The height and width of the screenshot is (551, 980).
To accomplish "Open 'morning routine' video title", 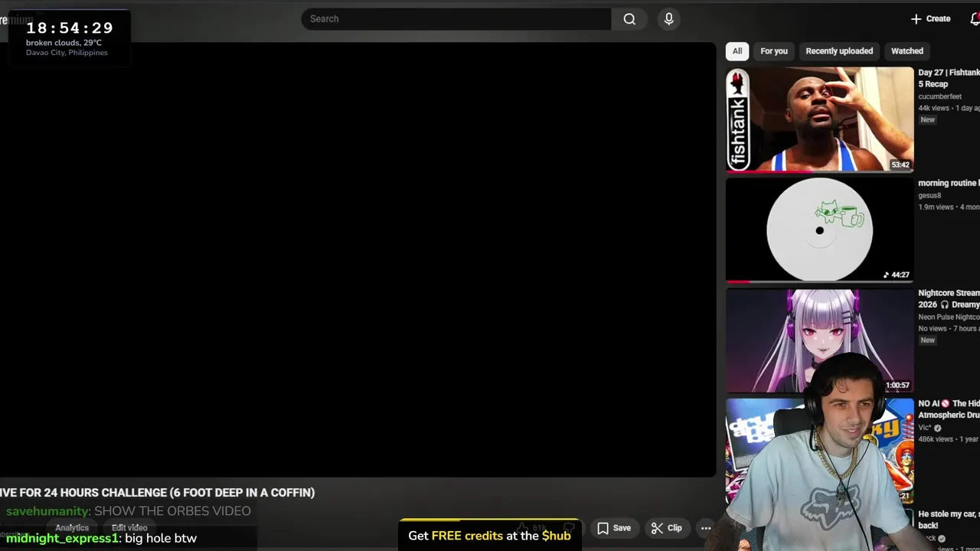I will (x=949, y=184).
